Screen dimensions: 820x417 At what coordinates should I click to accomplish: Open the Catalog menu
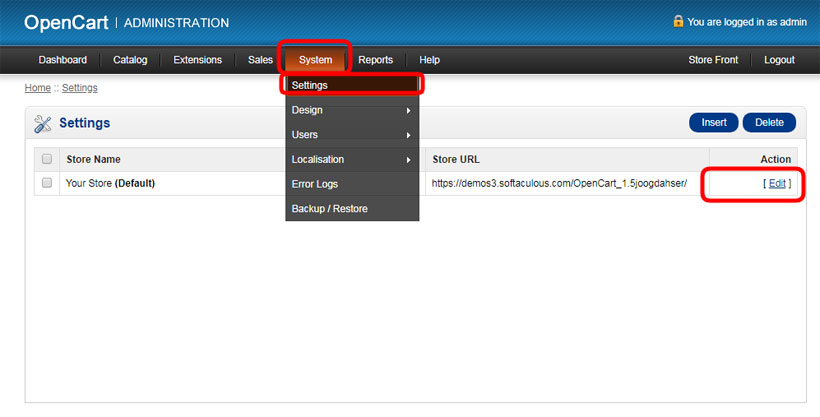[130, 60]
